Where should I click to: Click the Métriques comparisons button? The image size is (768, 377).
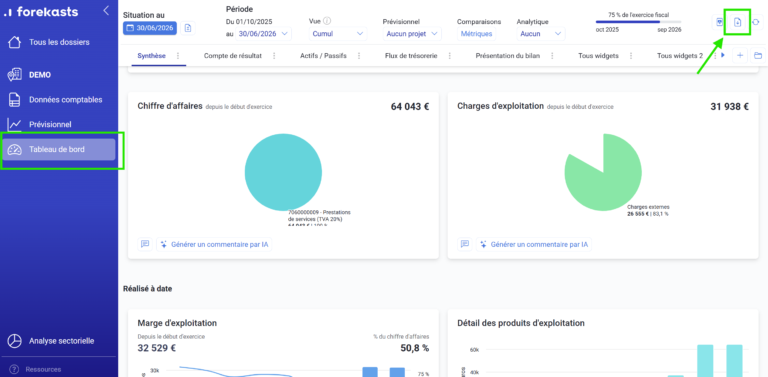(x=476, y=34)
